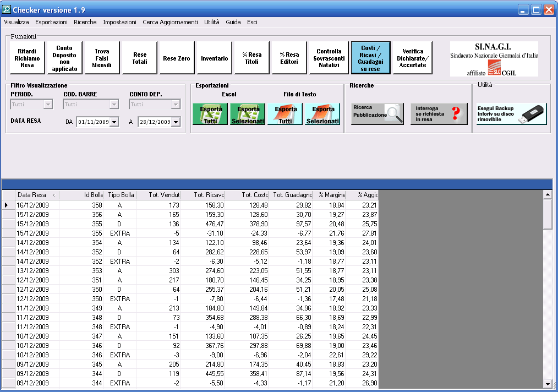
Task: Select 'Costi / Ricavi / Guadagni su rese' button
Action: click(370, 58)
